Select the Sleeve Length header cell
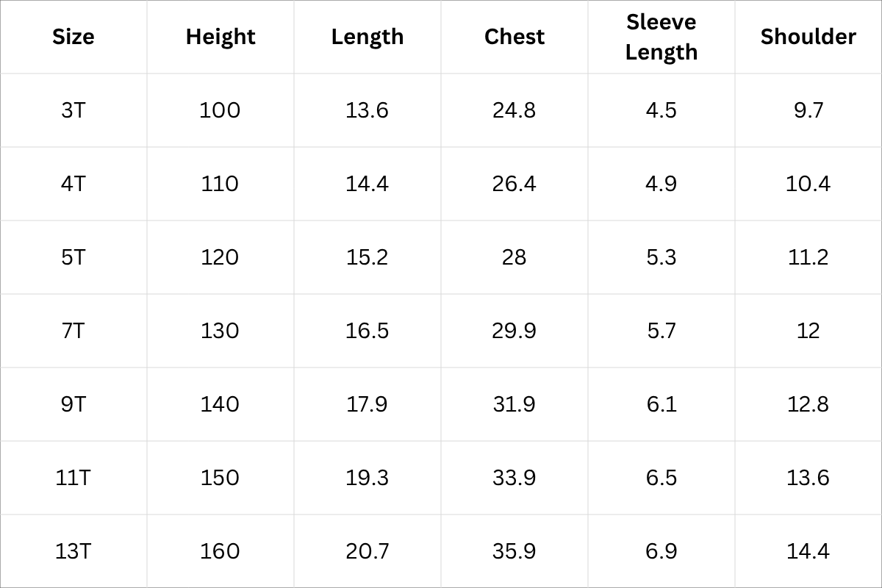The height and width of the screenshot is (588, 882). 661,37
